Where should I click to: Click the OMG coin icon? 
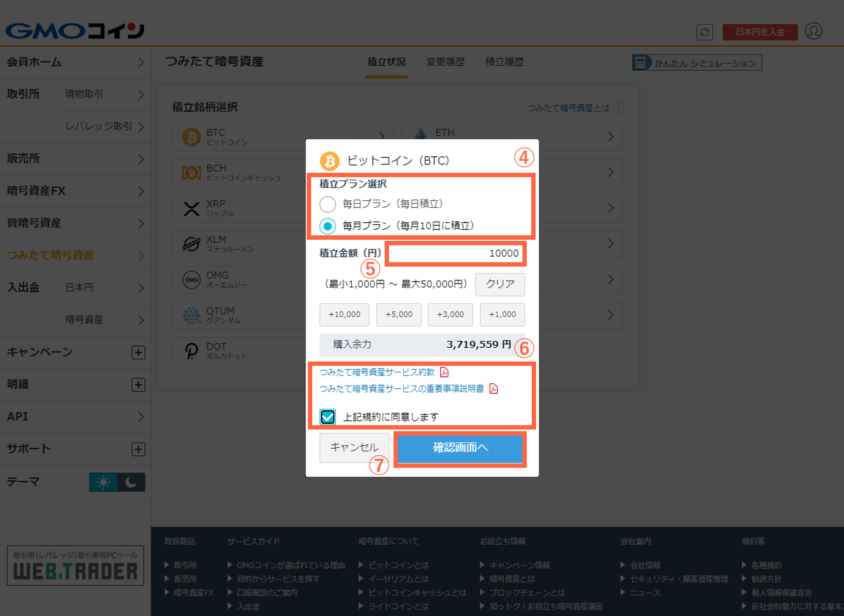click(x=192, y=280)
